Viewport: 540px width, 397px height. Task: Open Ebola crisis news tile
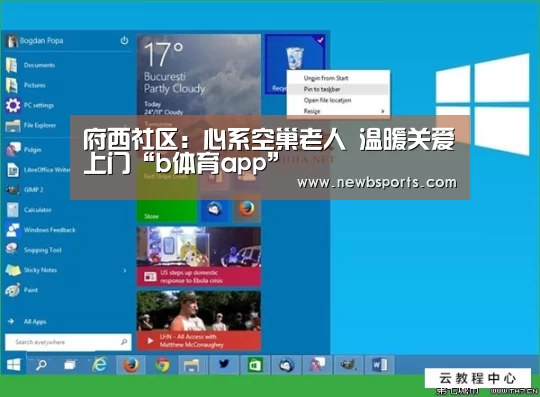click(199, 257)
